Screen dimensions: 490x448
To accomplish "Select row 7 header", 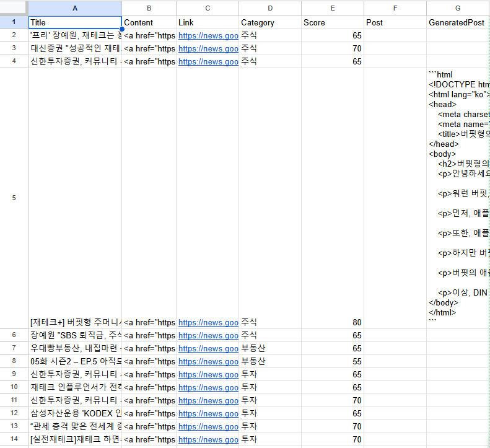I will click(14, 348).
